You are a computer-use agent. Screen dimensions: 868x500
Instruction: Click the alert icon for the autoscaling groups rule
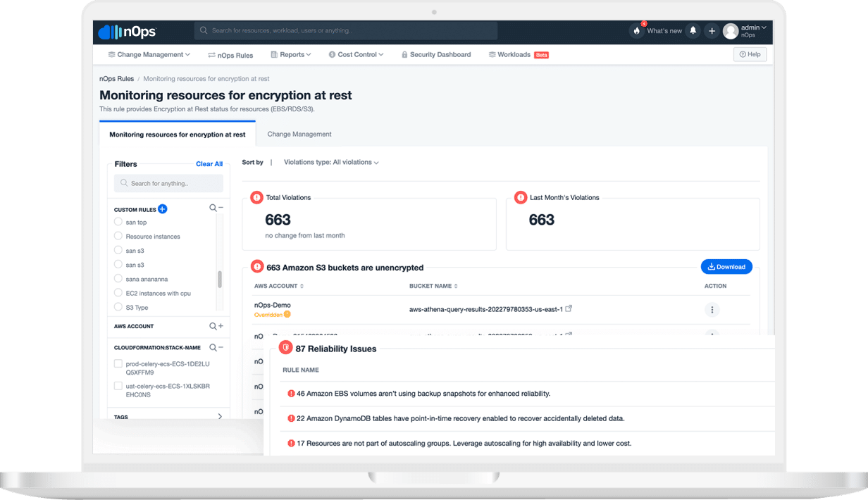pyautogui.click(x=291, y=444)
